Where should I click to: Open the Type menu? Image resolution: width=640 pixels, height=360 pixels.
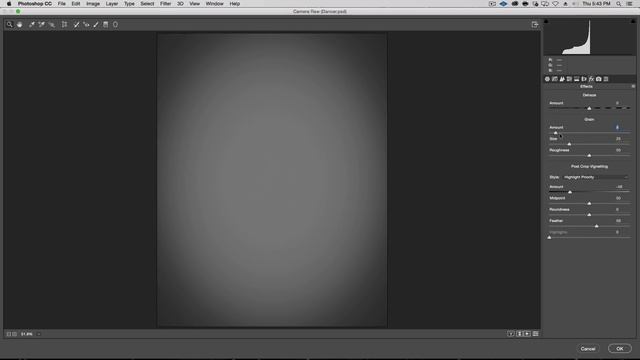tap(129, 4)
